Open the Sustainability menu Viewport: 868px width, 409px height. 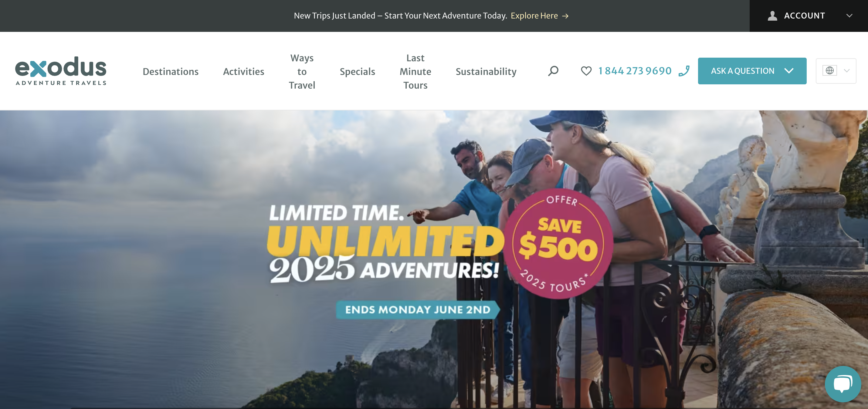pos(486,71)
